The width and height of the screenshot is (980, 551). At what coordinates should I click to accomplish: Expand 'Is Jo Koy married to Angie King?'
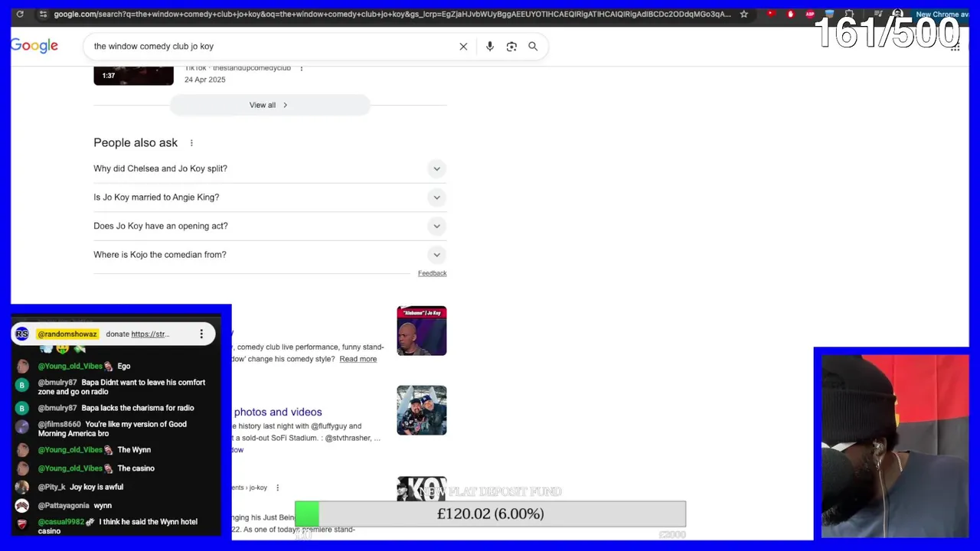pos(269,197)
